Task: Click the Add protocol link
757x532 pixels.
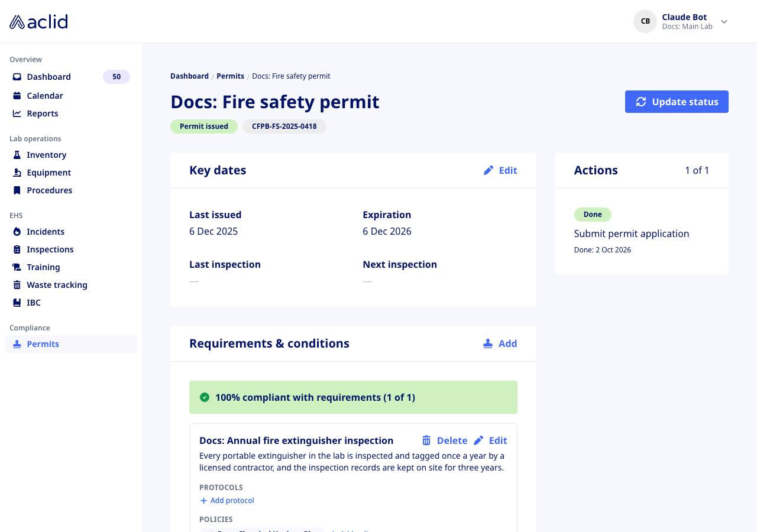Action: (x=227, y=501)
